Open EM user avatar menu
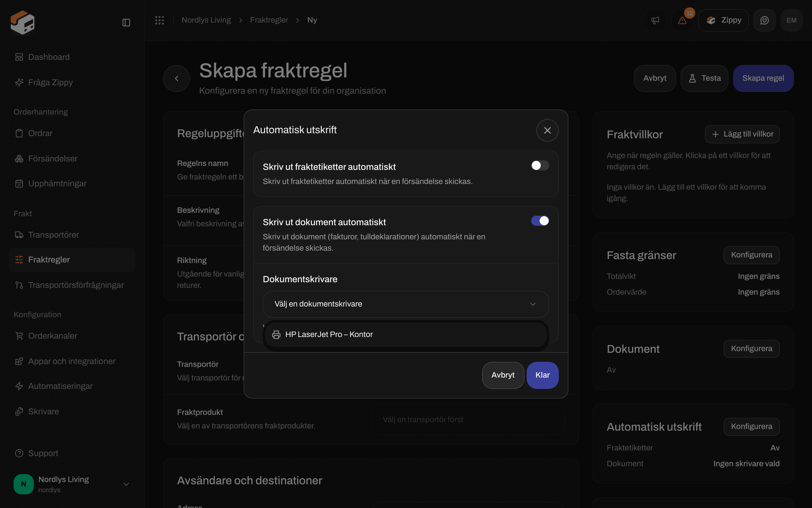Viewport: 812px width, 508px height. [x=791, y=21]
